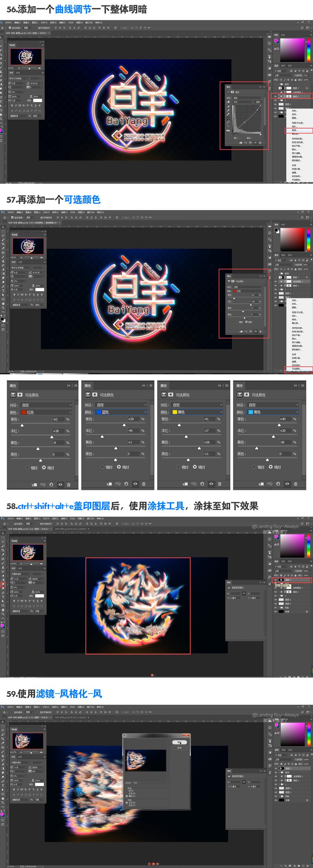This screenshot has height=868, width=313.
Task: Click purple color picker field in step 56 screenshot
Action: pos(292,50)
